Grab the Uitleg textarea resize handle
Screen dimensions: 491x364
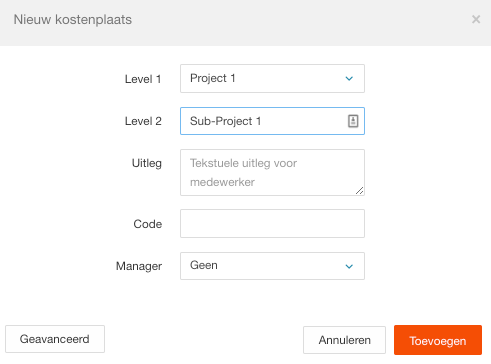click(x=359, y=191)
